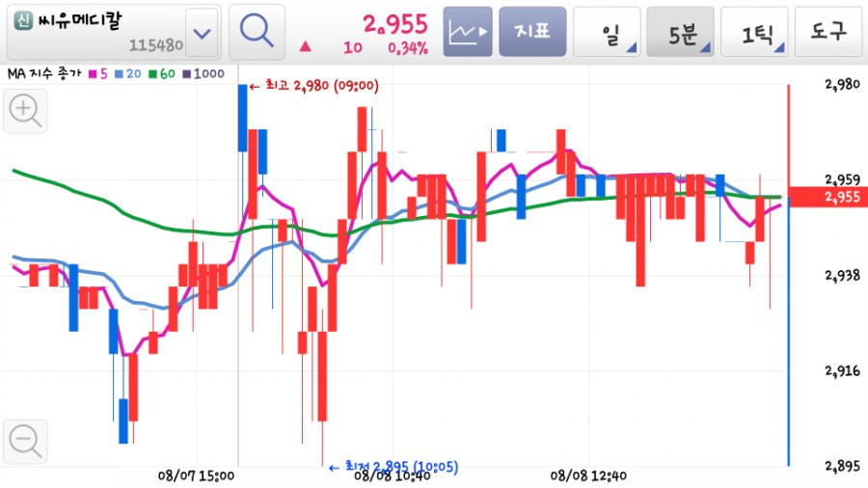Click the 2,938 price axis label

(843, 275)
